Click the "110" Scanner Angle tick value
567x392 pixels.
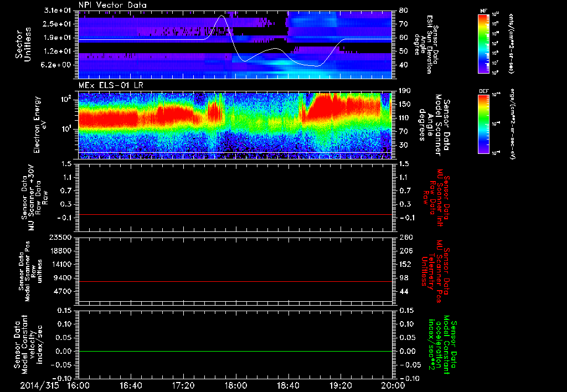[405, 118]
